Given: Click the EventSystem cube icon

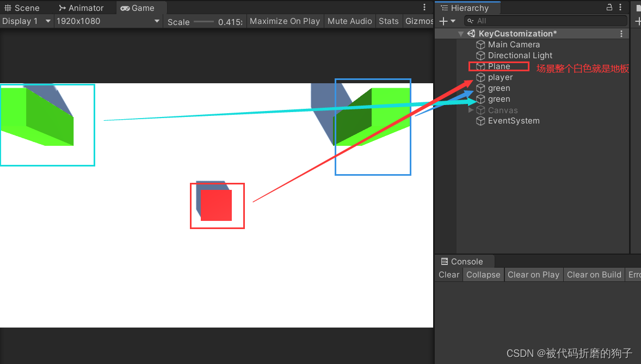Looking at the screenshot, I should click(481, 121).
